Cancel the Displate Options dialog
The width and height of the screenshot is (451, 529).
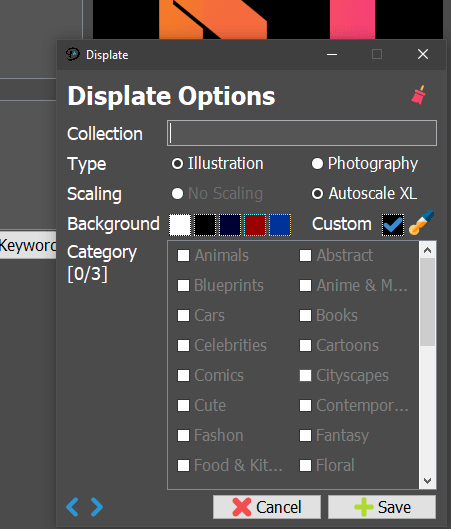[267, 507]
